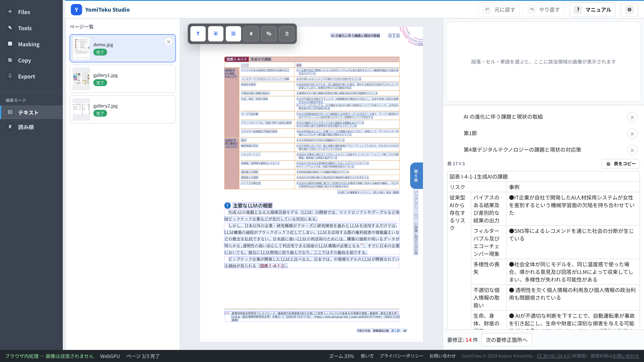Jump to next fix with 次の要修正箇所へ

(x=507, y=340)
